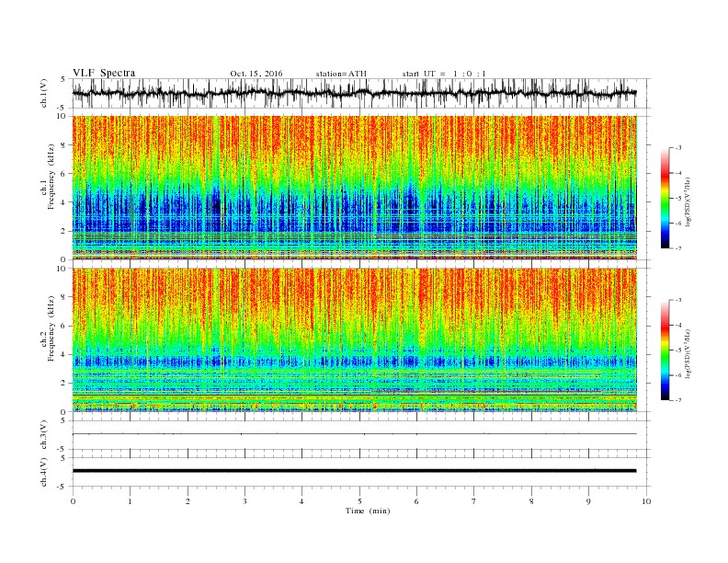Click the "8" kHz tick of ch.1 spectrogram
This screenshot has height=563, width=728.
pyautogui.click(x=64, y=145)
